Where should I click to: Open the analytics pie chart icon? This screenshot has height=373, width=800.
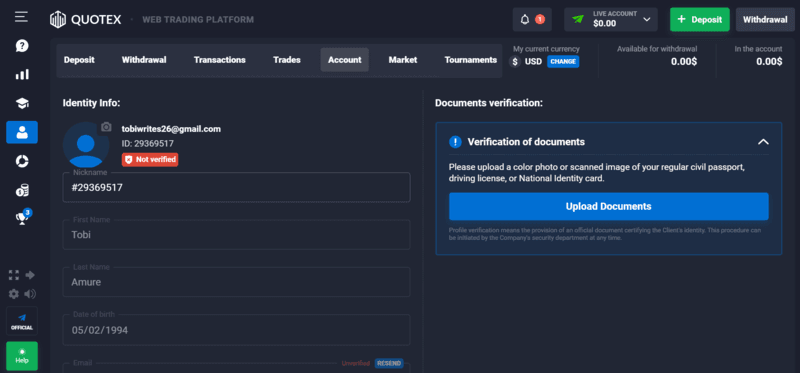22,161
